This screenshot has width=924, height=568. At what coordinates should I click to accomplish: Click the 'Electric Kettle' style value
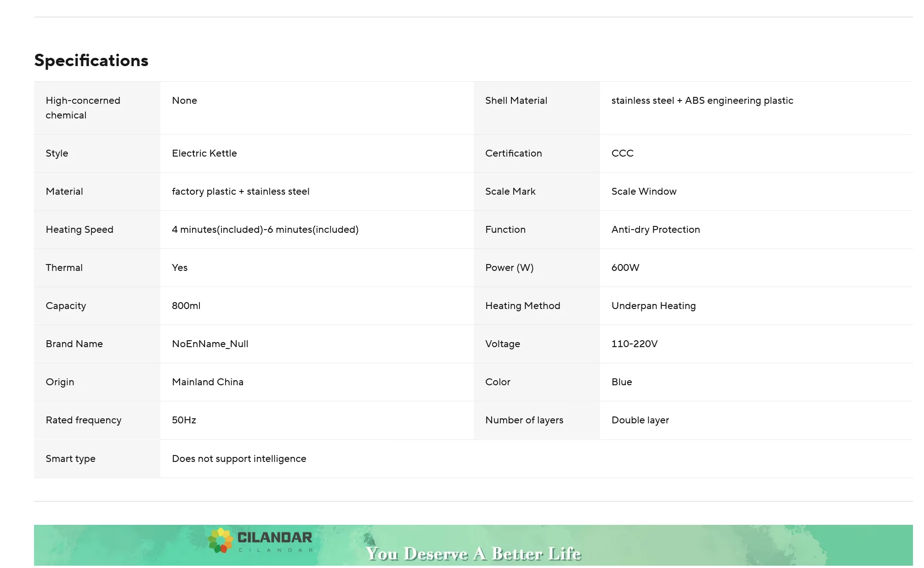pos(204,153)
